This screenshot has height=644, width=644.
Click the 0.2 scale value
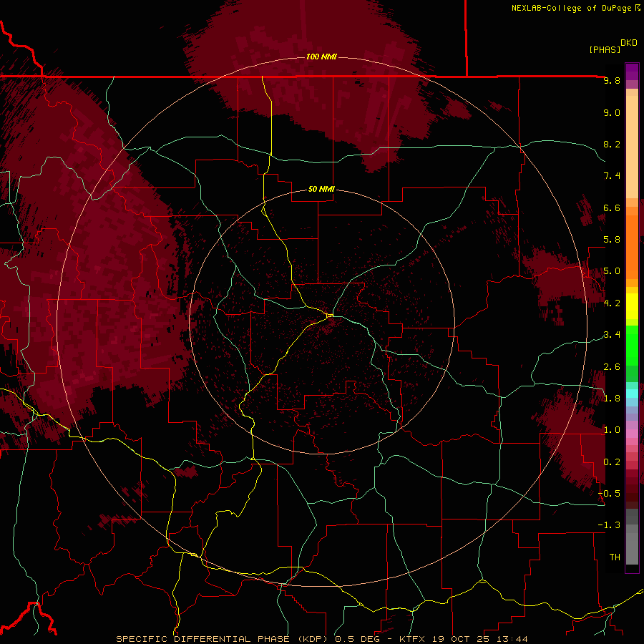point(612,462)
